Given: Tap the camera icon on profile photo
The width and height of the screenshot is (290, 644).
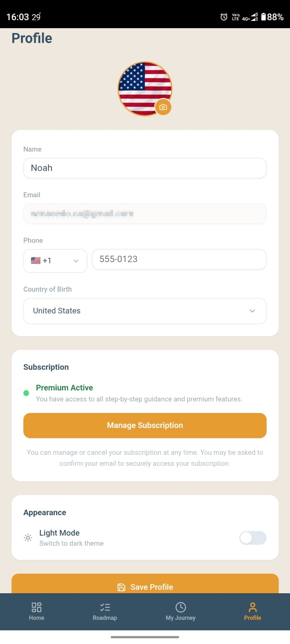Looking at the screenshot, I should click(163, 107).
